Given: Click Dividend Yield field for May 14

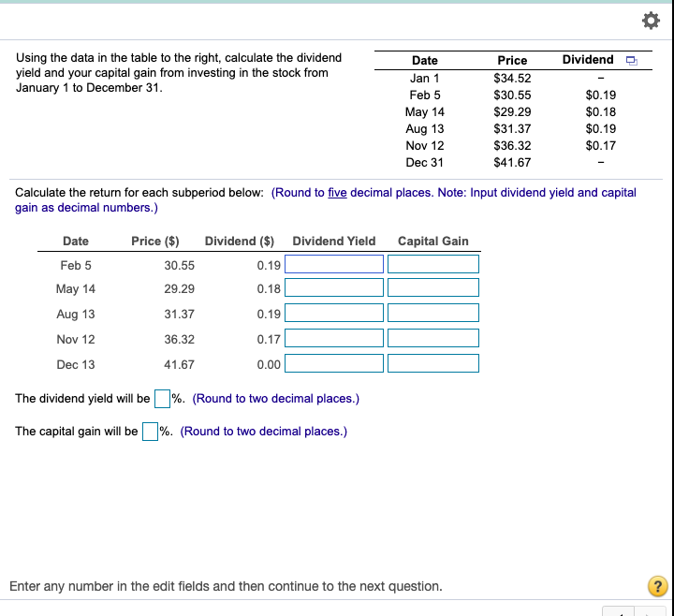Looking at the screenshot, I should tap(334, 287).
